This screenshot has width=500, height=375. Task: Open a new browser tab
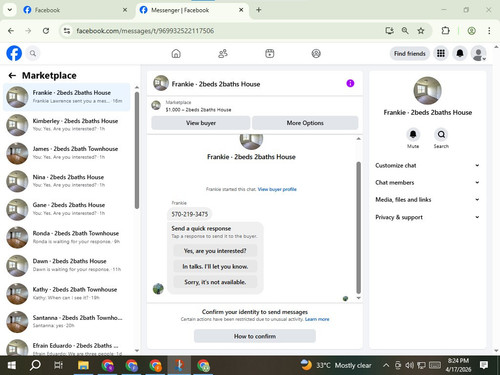click(x=259, y=10)
